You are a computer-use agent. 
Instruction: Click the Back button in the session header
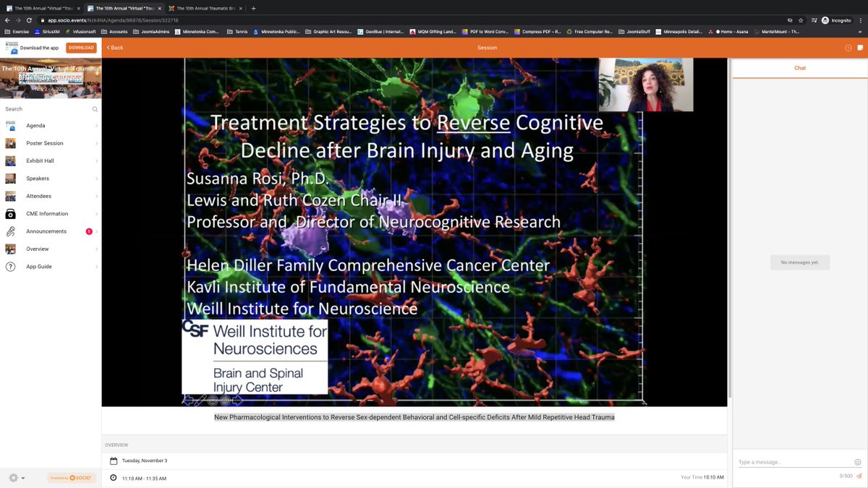pos(114,47)
